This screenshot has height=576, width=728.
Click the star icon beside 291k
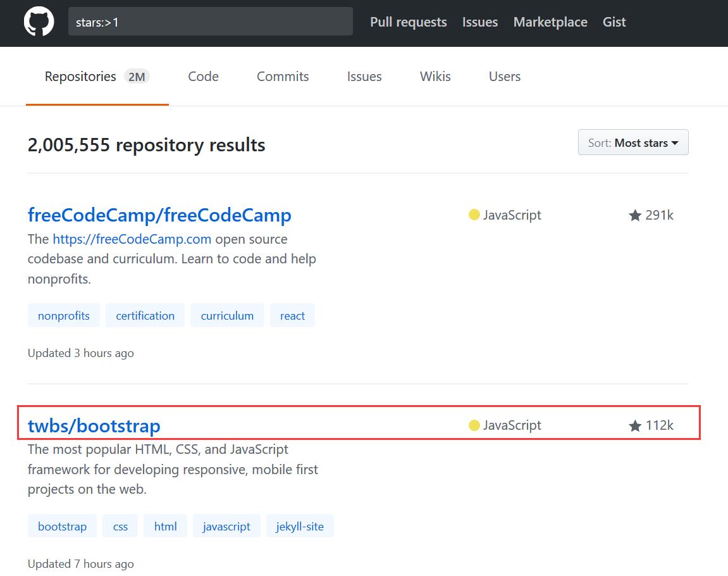click(x=634, y=216)
